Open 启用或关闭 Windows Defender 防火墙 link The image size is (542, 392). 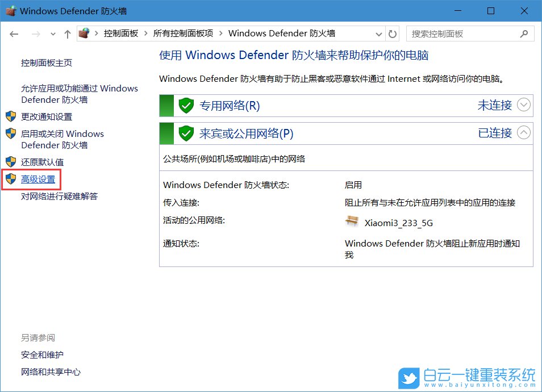[x=62, y=139]
